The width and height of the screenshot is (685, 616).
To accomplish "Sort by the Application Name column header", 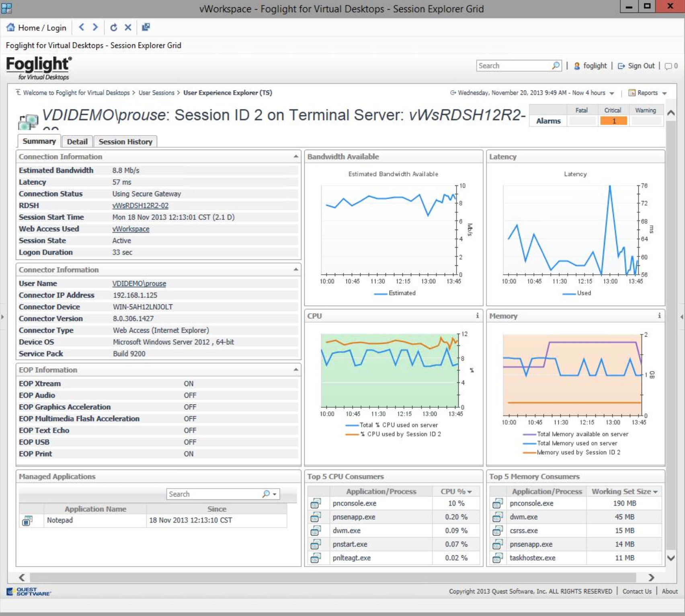I will [x=95, y=509].
